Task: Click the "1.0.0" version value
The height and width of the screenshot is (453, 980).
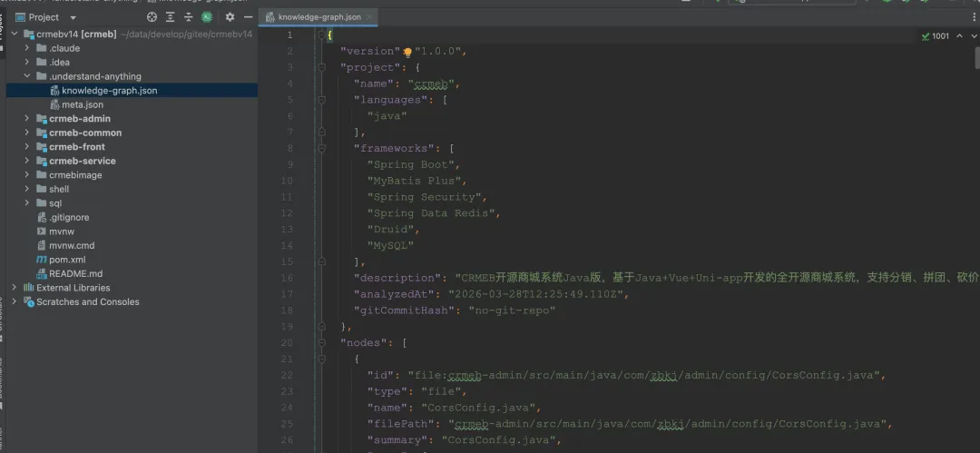Action: (x=437, y=52)
